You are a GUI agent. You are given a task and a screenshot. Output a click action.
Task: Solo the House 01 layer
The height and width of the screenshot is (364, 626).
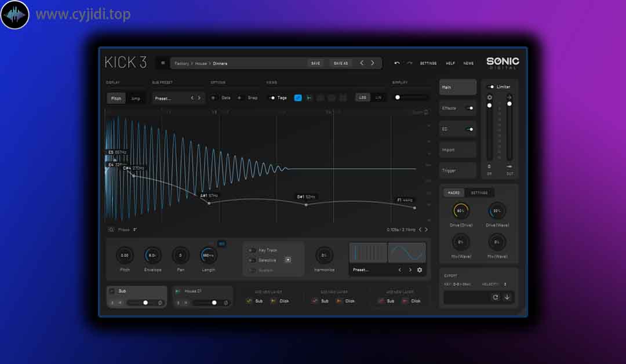coord(179,303)
